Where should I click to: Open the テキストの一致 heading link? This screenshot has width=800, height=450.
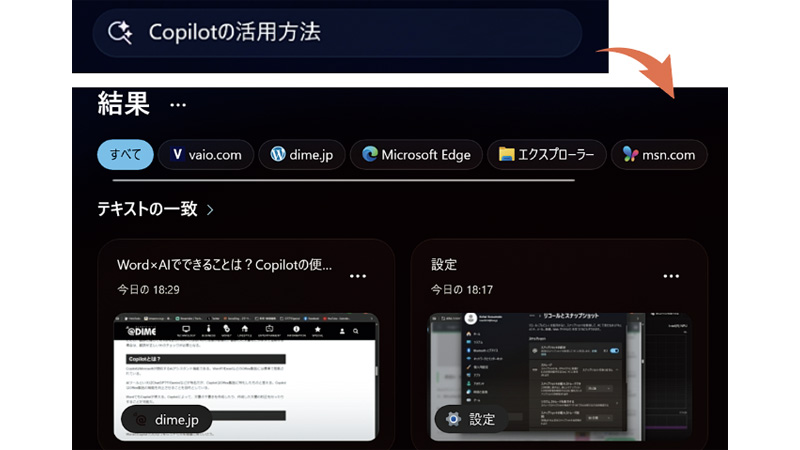point(147,209)
